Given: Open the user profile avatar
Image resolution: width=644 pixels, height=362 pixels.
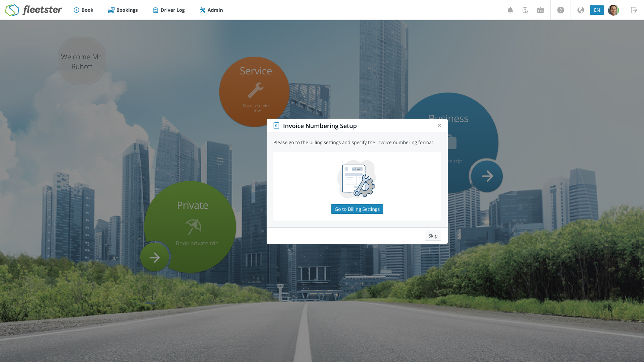Looking at the screenshot, I should (613, 10).
